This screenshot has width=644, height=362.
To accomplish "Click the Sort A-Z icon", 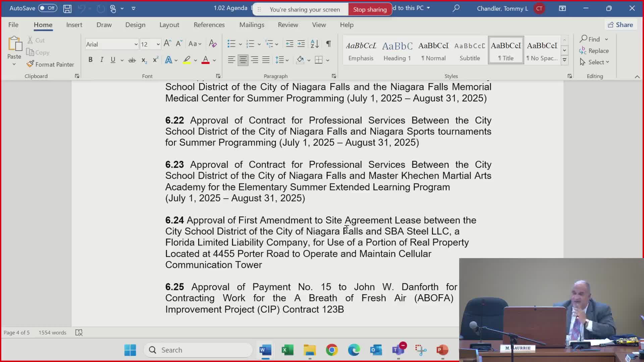I will 314,44.
